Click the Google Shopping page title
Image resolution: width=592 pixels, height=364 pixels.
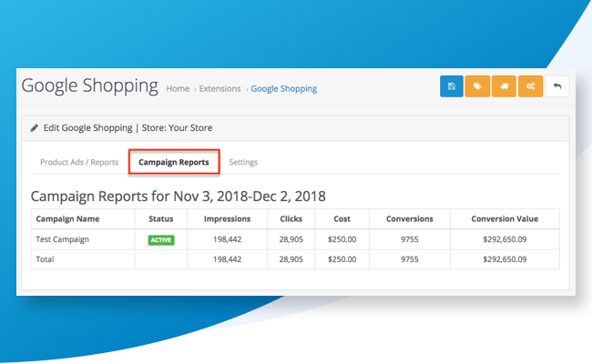[90, 86]
